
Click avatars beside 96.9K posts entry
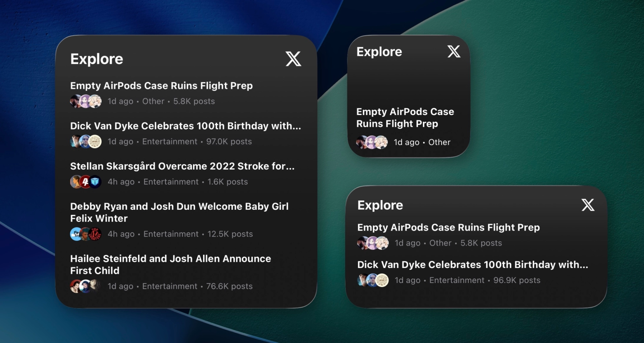373,280
